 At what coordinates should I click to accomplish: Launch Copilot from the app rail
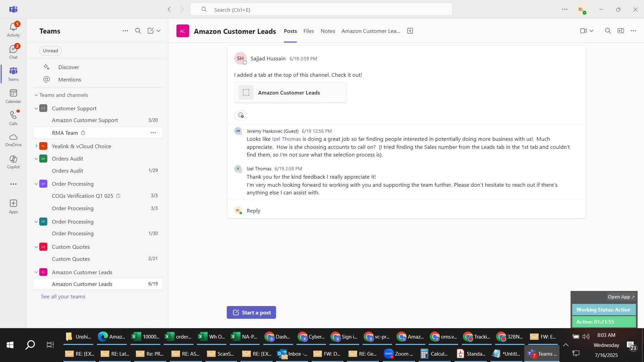[13, 162]
